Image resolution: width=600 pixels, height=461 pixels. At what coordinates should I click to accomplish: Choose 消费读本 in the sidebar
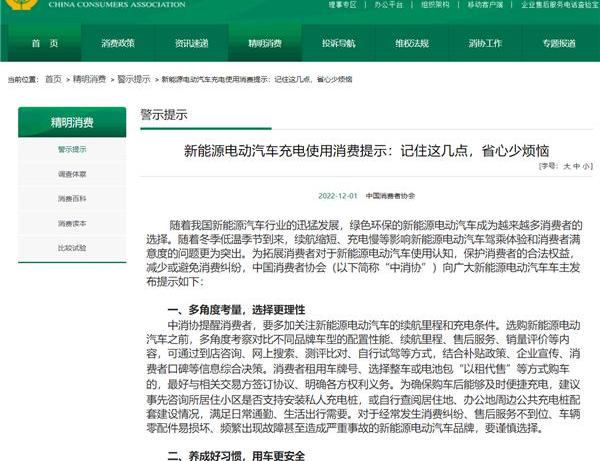(72, 223)
